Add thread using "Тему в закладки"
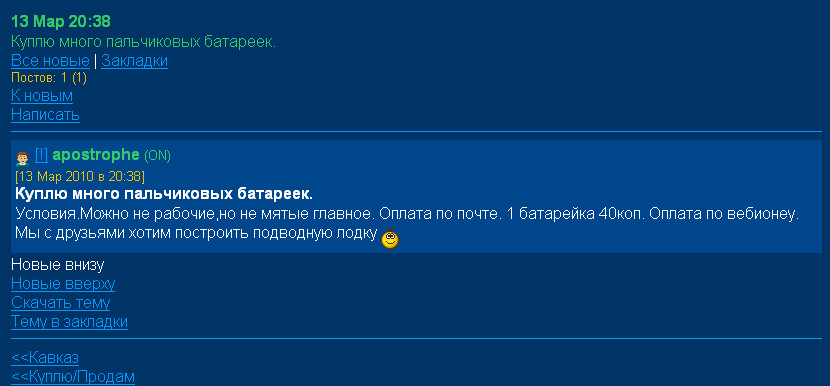Screen dimensions: 830x386 tap(69, 321)
